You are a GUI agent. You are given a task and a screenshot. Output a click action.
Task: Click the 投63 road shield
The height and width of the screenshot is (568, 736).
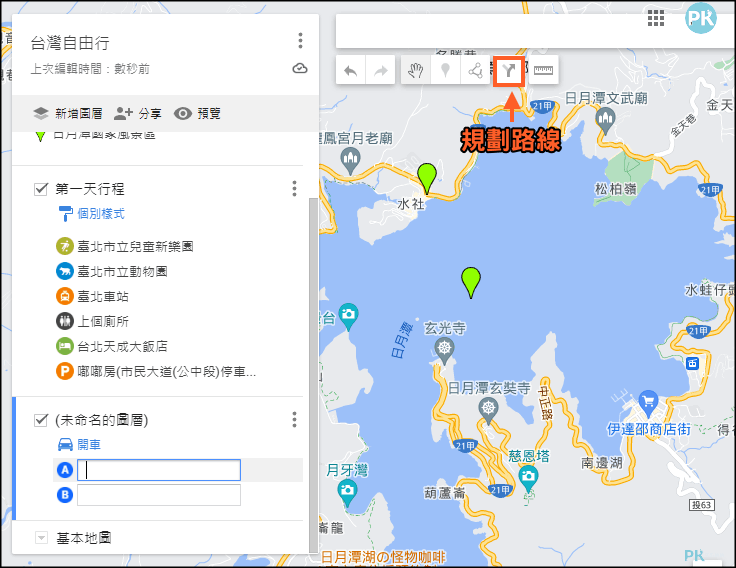point(702,505)
